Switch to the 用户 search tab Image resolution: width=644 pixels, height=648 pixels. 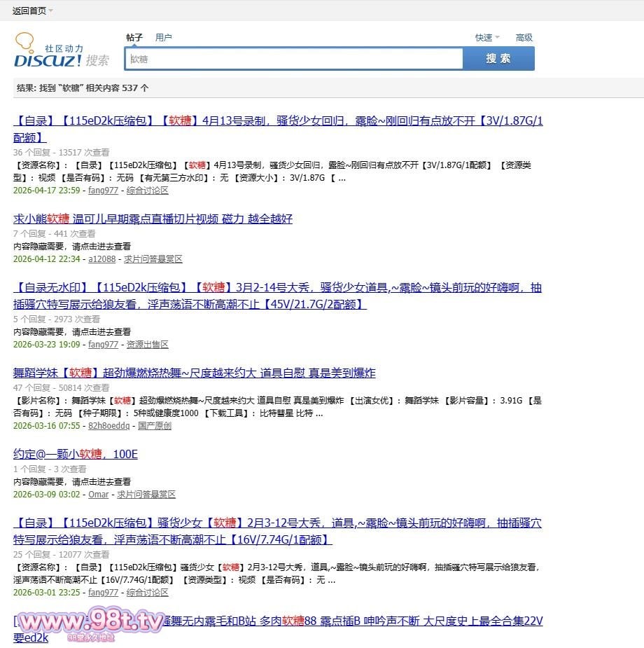tap(163, 38)
